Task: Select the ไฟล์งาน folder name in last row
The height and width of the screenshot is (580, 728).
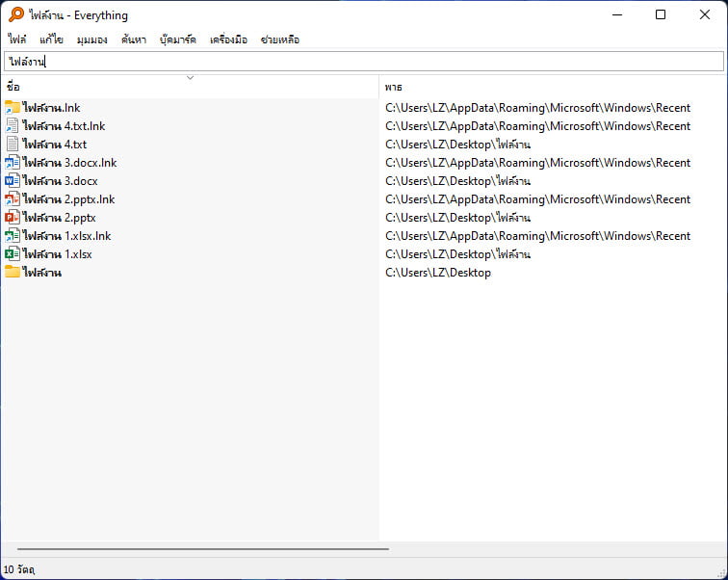Action: click(42, 272)
